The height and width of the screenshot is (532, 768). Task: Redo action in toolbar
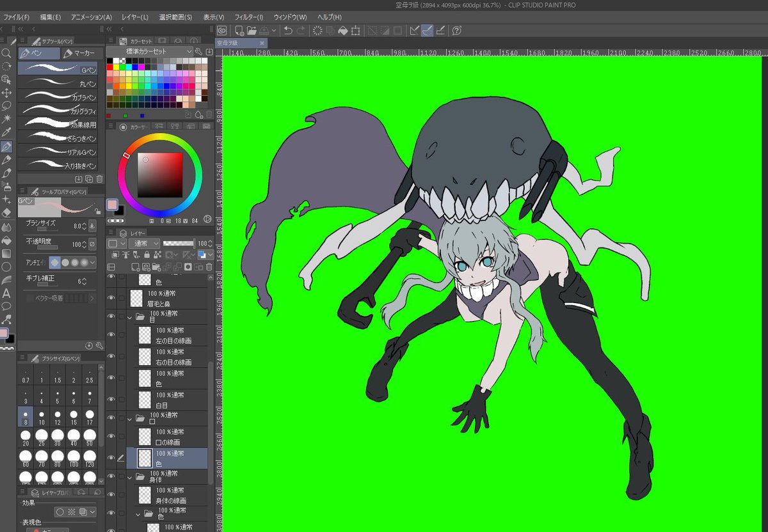tap(301, 30)
